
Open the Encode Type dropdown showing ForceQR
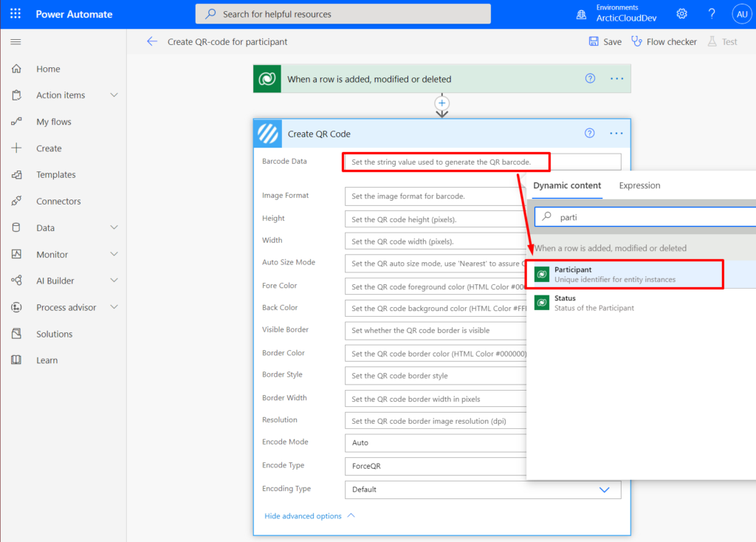pyautogui.click(x=436, y=466)
